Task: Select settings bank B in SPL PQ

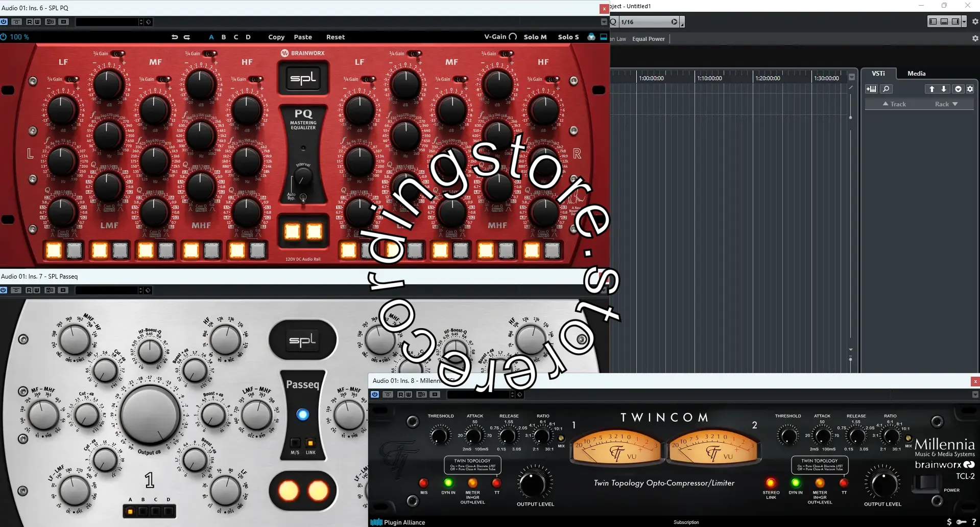Action: point(224,37)
